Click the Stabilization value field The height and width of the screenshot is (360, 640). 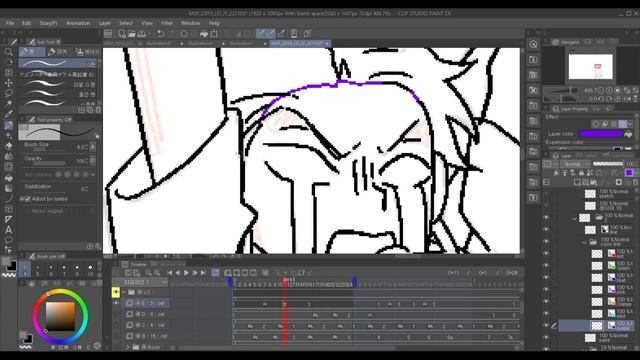pyautogui.click(x=84, y=189)
